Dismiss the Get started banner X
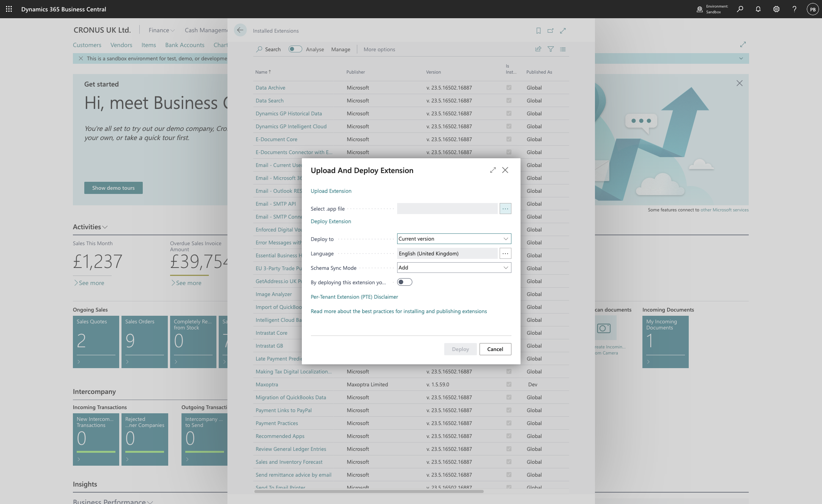 (x=740, y=83)
